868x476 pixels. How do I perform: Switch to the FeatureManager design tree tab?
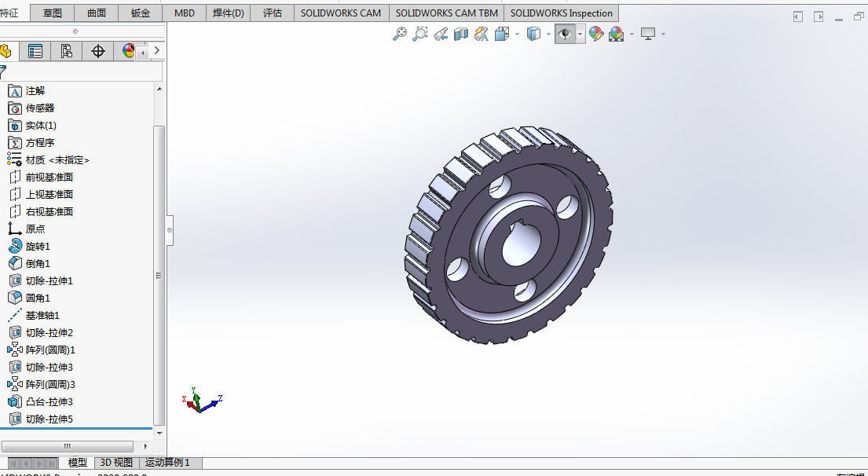6,52
